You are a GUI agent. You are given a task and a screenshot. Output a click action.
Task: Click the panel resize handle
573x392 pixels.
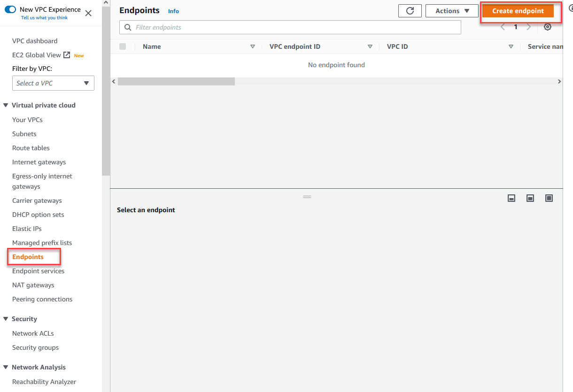point(307,197)
